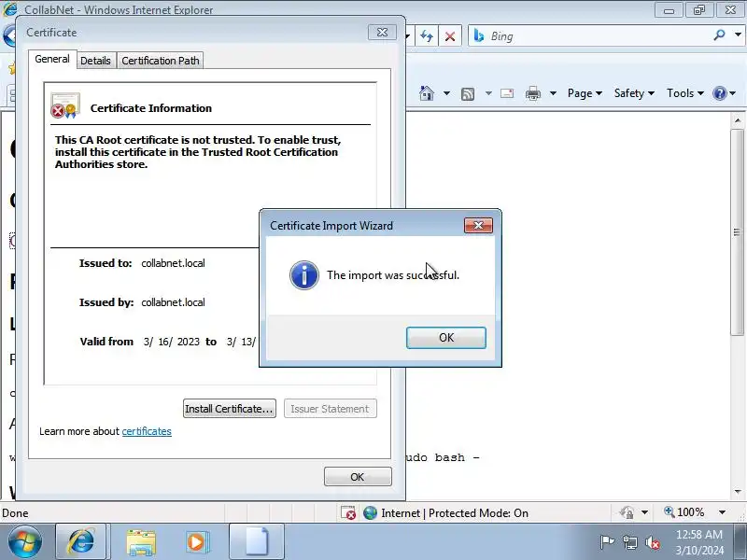The width and height of the screenshot is (747, 560).
Task: Click the page scrollbar down arrow
Action: [738, 492]
